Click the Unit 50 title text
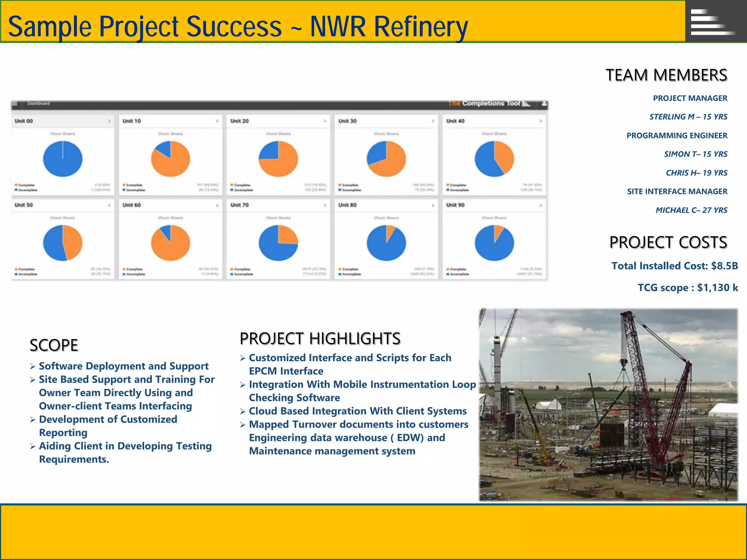This screenshot has width=747, height=560. point(24,205)
